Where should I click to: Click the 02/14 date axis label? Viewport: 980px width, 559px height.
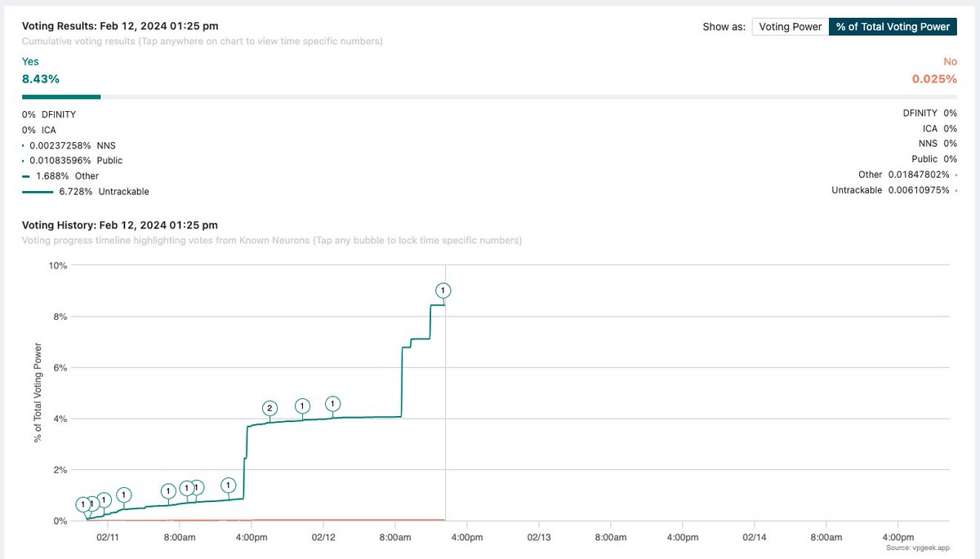click(x=755, y=537)
